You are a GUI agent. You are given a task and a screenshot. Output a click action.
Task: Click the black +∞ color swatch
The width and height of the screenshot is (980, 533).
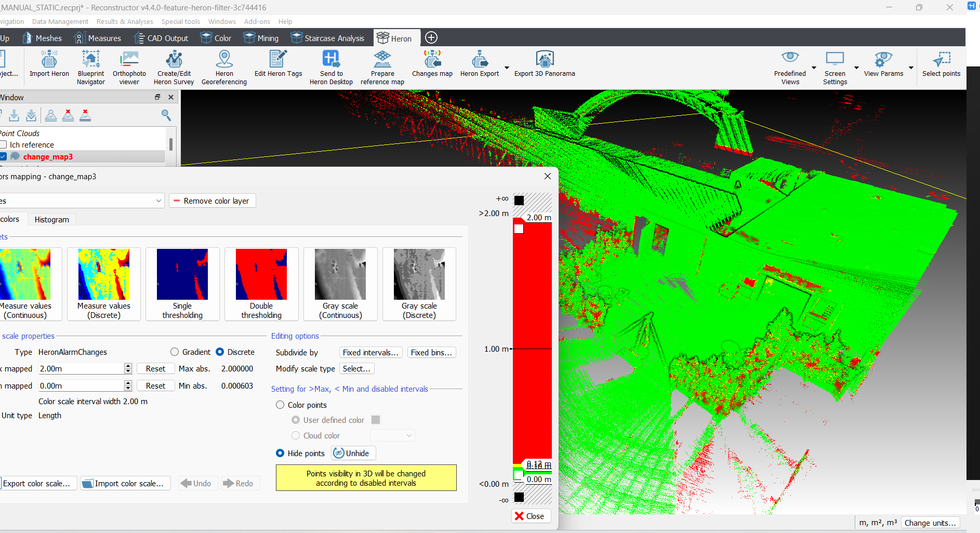pyautogui.click(x=519, y=201)
